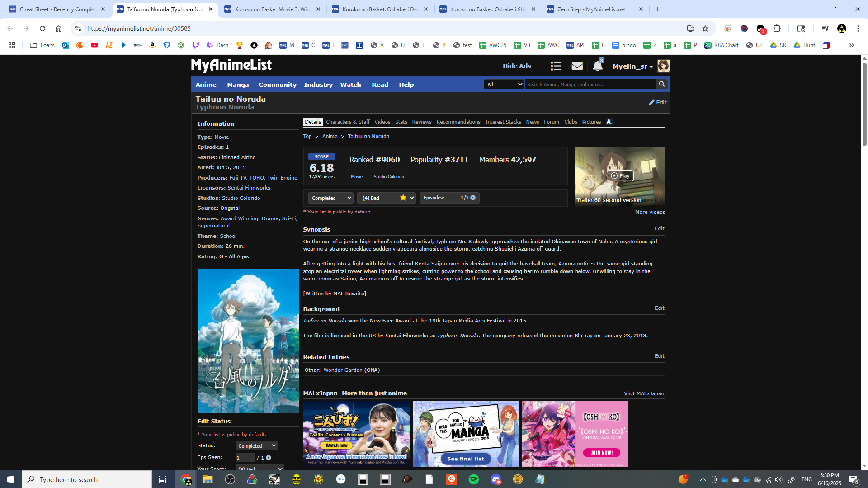Click the Visit MALxJapan link
This screenshot has height=488, width=868.
[644, 393]
